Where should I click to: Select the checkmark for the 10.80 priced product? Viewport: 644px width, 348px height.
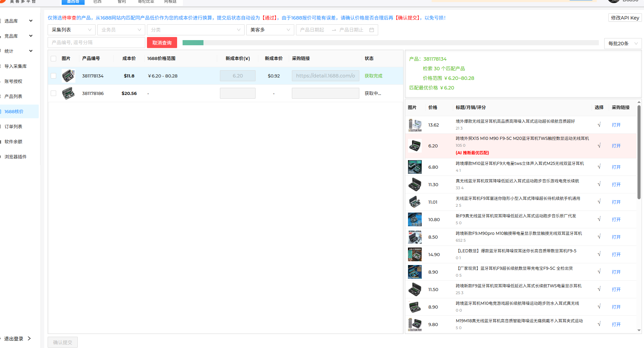pyautogui.click(x=599, y=219)
